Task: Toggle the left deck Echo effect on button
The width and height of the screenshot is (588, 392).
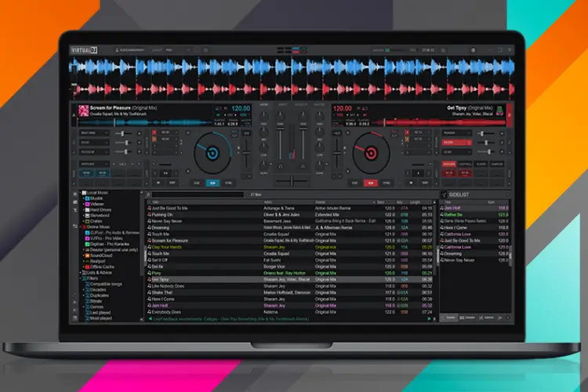Action: 139,143
